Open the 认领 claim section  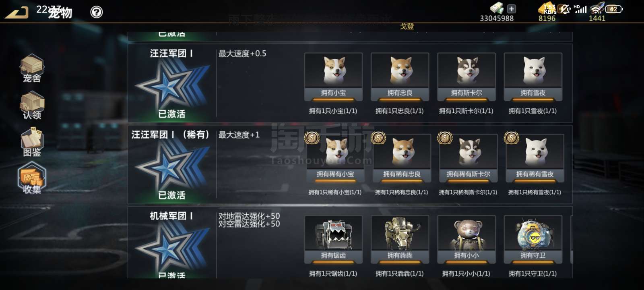tap(32, 106)
